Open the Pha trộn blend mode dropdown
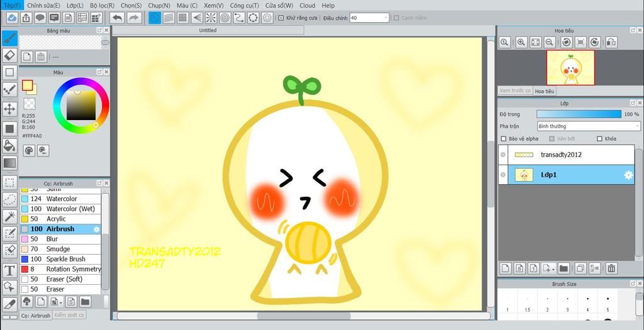 589,126
